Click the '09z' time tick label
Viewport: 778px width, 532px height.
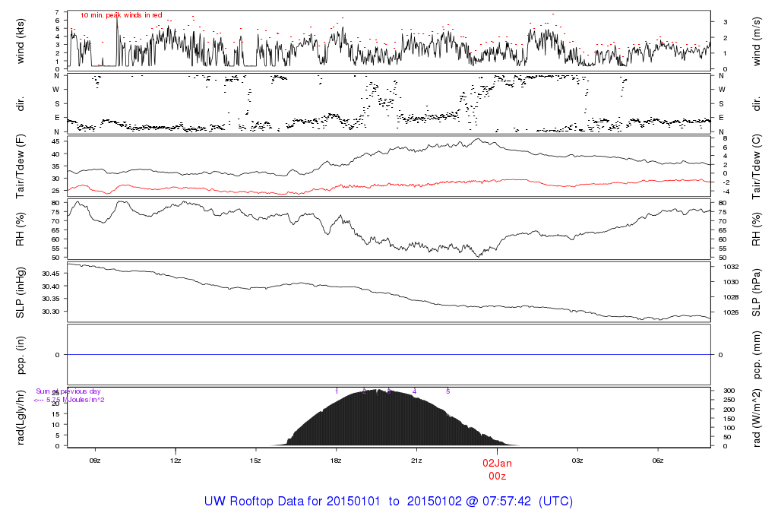(x=95, y=461)
